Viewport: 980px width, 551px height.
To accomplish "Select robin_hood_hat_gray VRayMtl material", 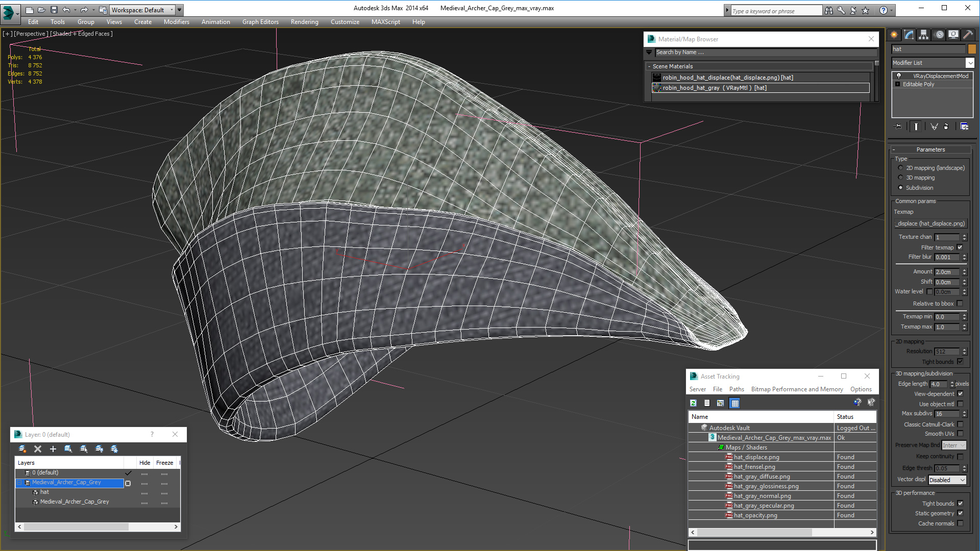I will [761, 88].
